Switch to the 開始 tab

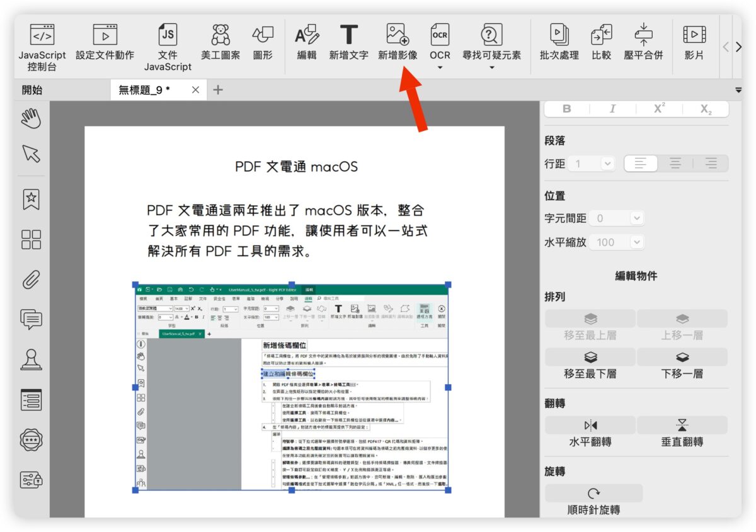pyautogui.click(x=32, y=90)
